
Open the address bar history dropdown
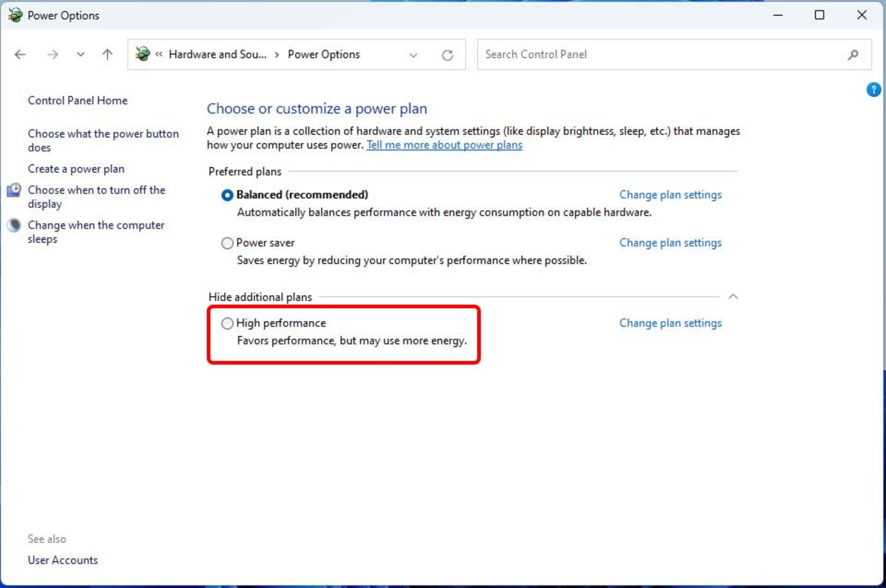[413, 55]
